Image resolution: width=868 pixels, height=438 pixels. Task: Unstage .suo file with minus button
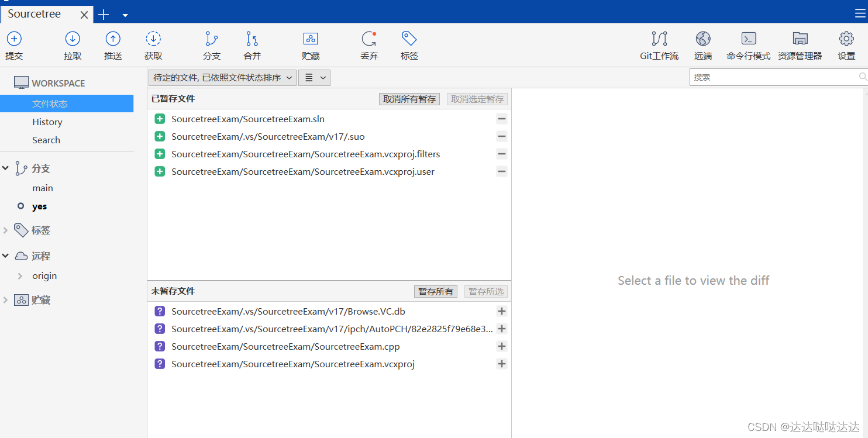point(501,136)
